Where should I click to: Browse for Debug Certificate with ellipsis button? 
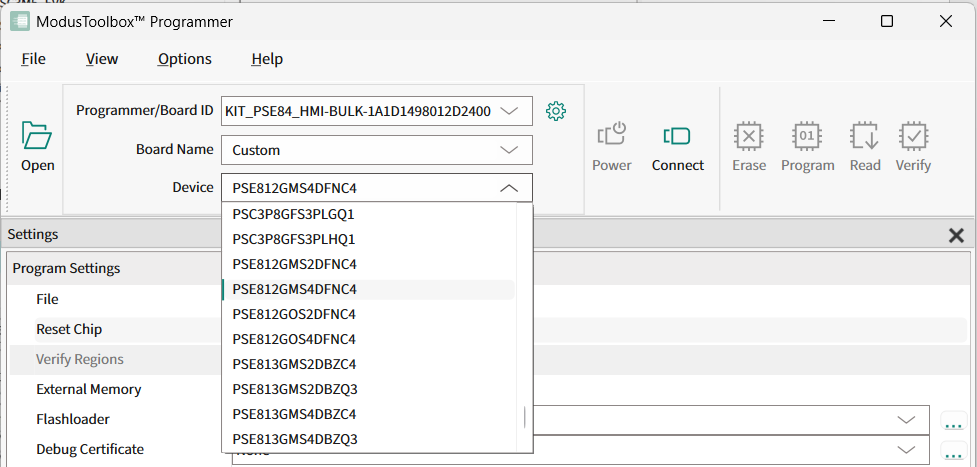[x=953, y=451]
